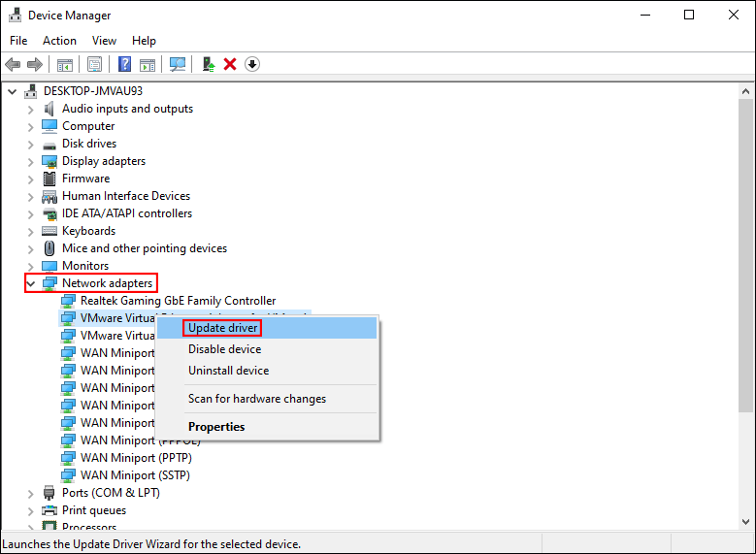Image resolution: width=756 pixels, height=554 pixels.
Task: Click the Mice and other pointing devices icon
Action: click(x=49, y=248)
